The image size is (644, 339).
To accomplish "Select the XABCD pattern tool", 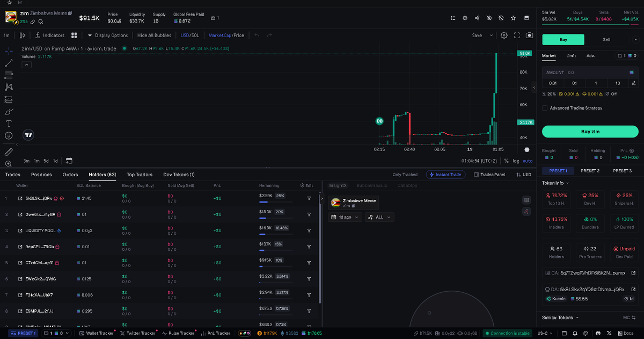I will (x=9, y=87).
